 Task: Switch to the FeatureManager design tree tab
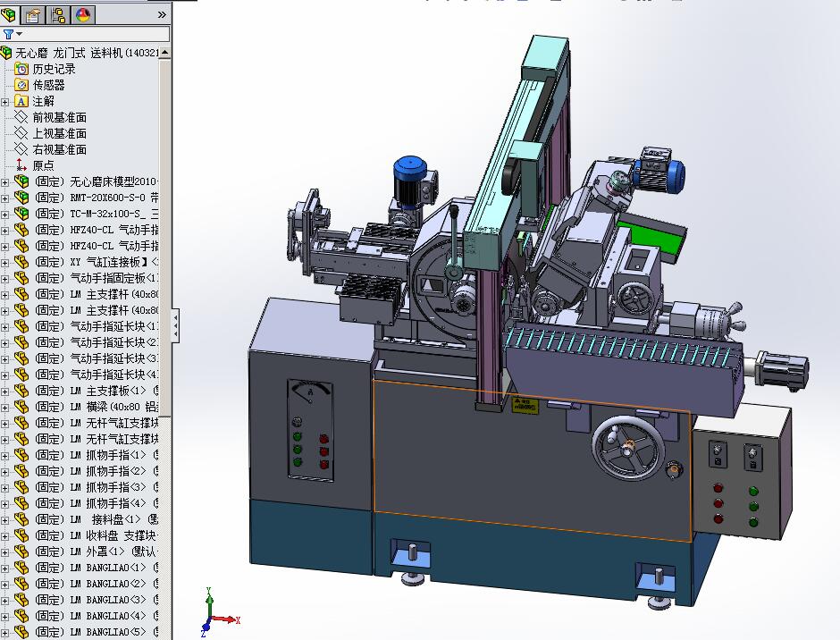(9, 14)
